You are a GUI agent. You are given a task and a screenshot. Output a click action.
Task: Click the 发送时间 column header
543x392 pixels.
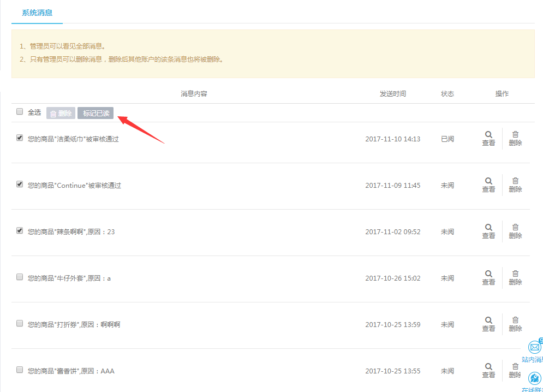[392, 94]
